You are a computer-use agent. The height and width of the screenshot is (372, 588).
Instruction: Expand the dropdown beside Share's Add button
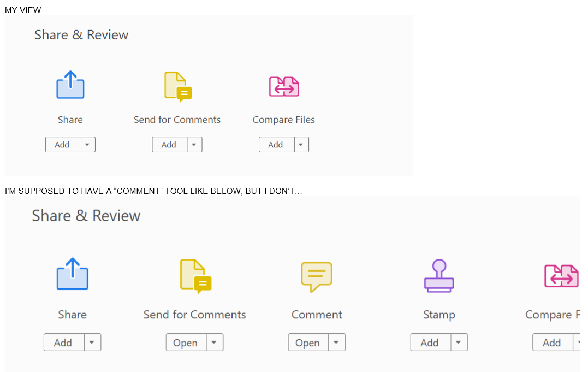(x=87, y=144)
